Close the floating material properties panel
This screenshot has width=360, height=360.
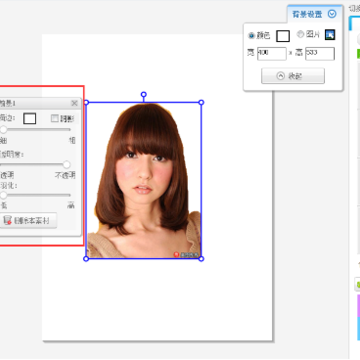point(74,104)
